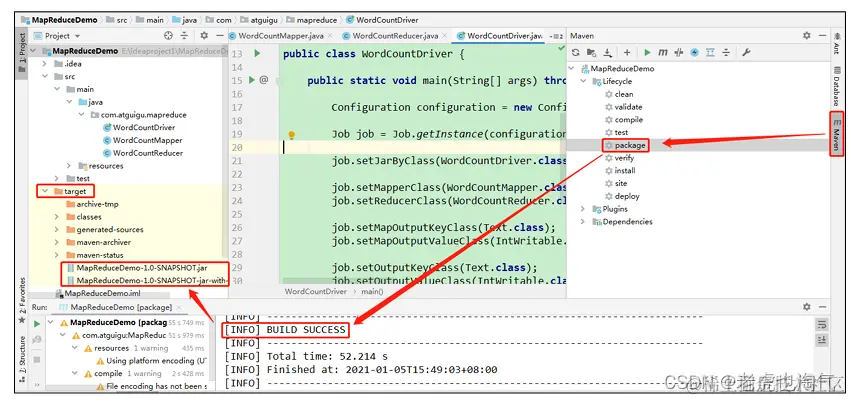The height and width of the screenshot is (401, 851).
Task: Add Maven project with plus icon
Action: (627, 53)
